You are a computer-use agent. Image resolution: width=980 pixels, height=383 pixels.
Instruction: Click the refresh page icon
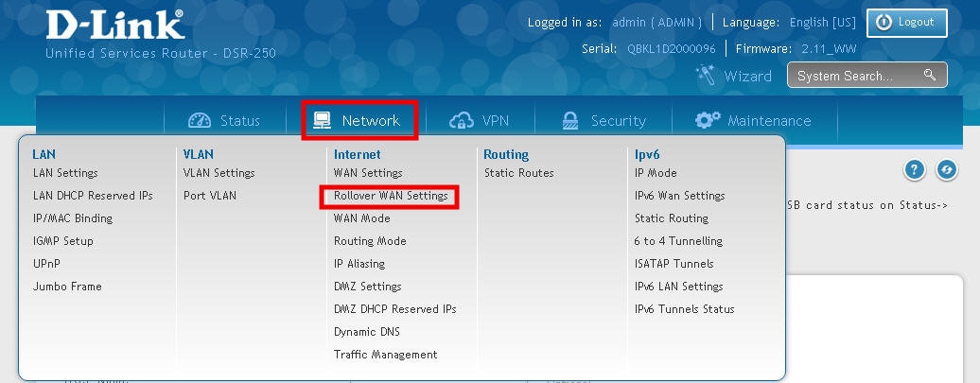[x=945, y=170]
